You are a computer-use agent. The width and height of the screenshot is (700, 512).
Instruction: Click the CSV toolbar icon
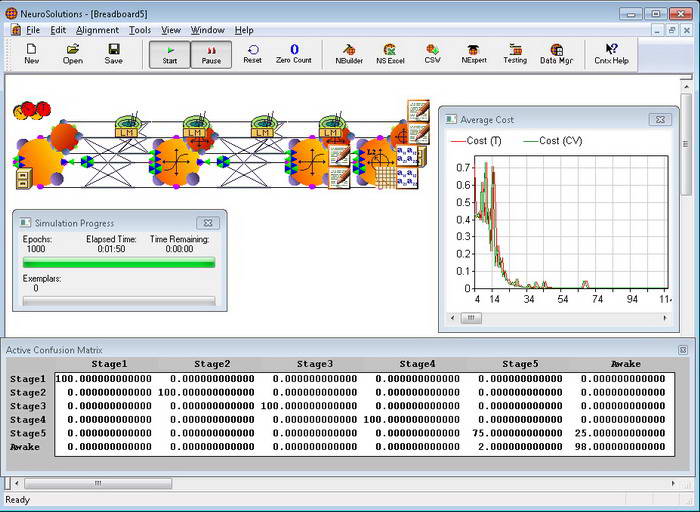pyautogui.click(x=432, y=54)
